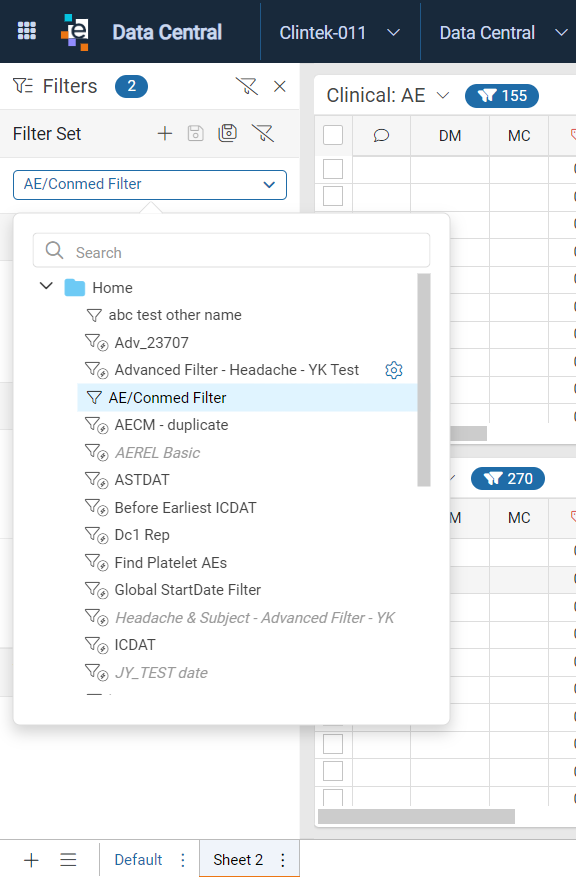Click the filter list vertical scrollbar
Image resolution: width=576 pixels, height=877 pixels.
tap(424, 380)
